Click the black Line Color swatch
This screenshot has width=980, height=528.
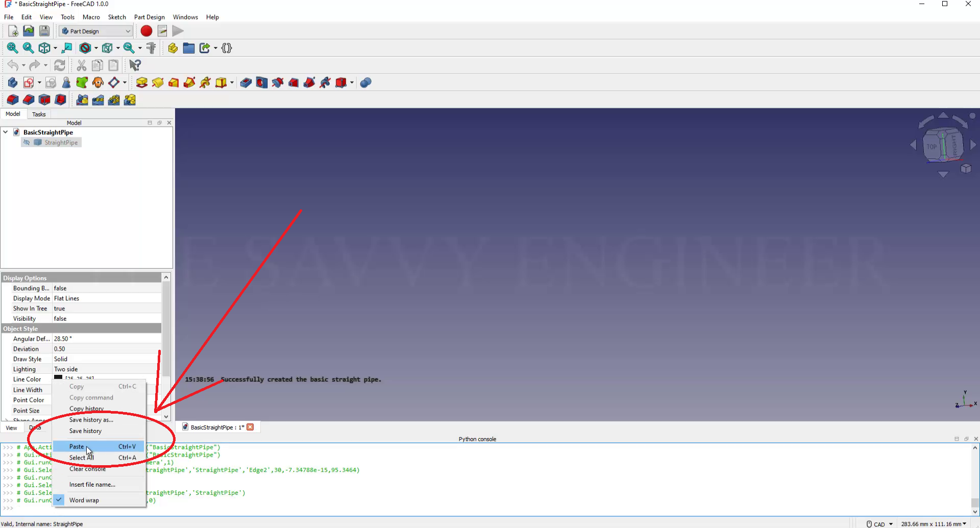coord(58,378)
